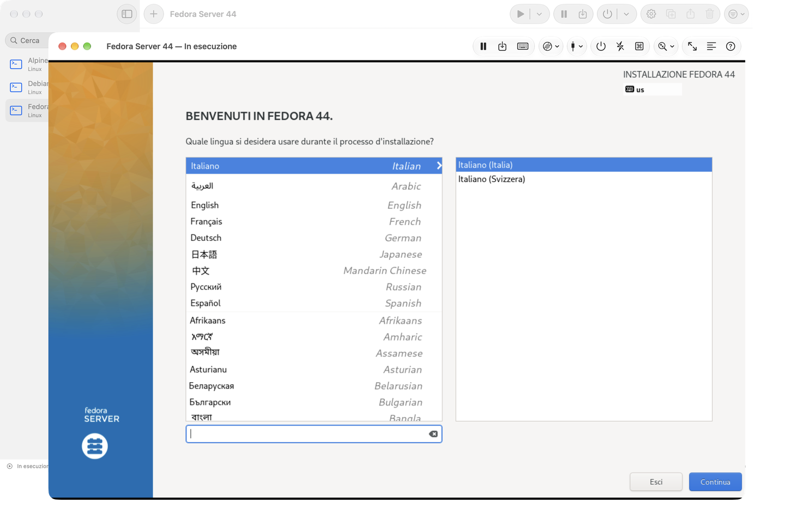The width and height of the screenshot is (785, 532).
Task: Click the share icon in manager toolbar
Action: pyautogui.click(x=690, y=14)
